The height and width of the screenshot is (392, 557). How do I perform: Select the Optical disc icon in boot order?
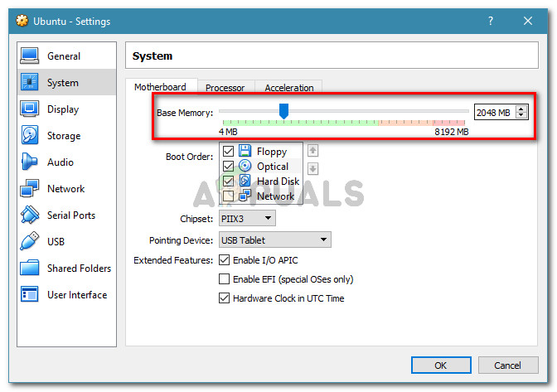[245, 166]
